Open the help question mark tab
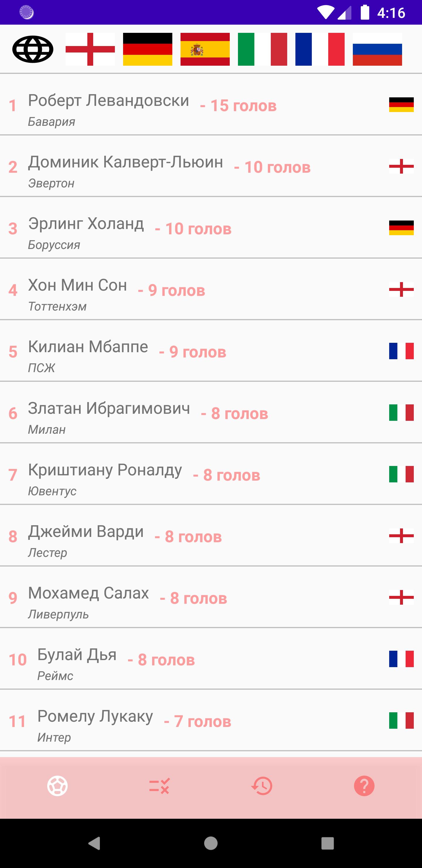Screen dimensions: 422x868 point(364,786)
